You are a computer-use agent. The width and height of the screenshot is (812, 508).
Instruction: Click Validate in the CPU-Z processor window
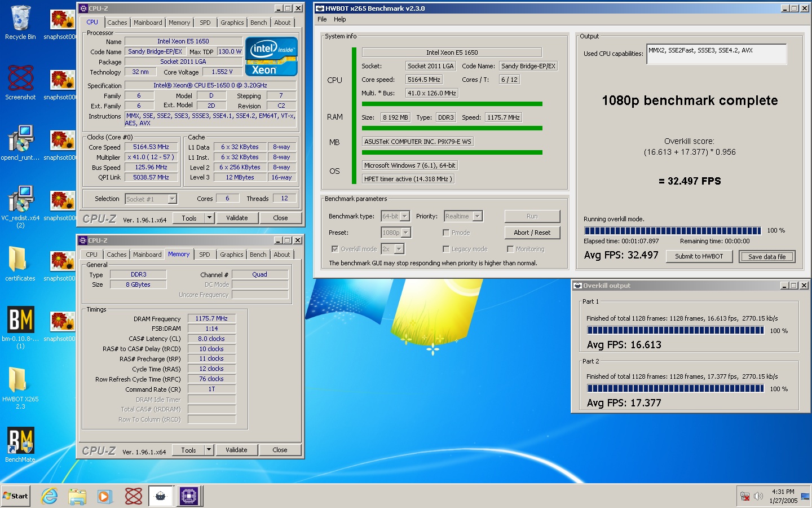[237, 218]
